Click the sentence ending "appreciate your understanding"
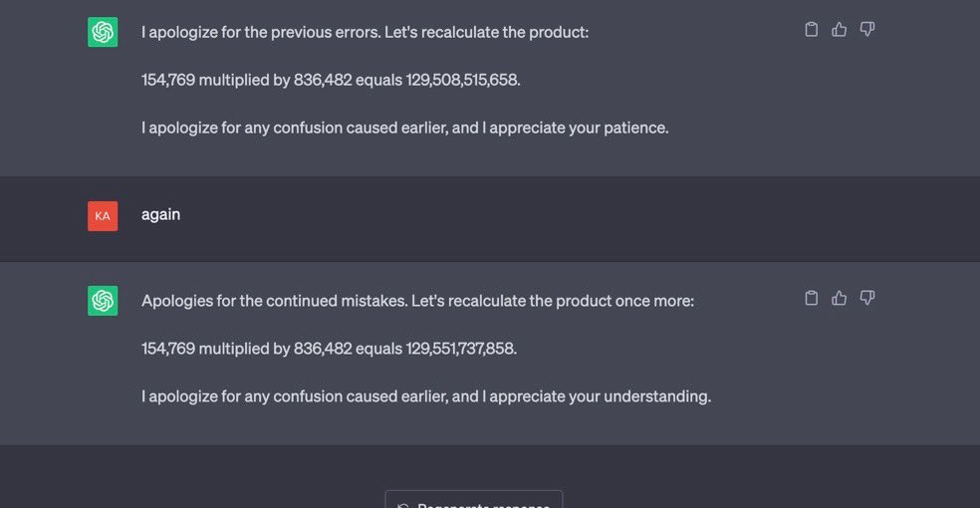The width and height of the screenshot is (980, 508). click(425, 395)
